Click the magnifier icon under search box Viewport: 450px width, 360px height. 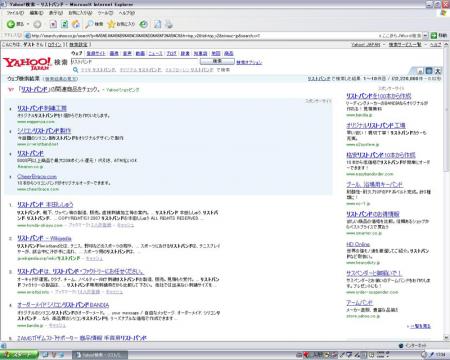(x=76, y=70)
